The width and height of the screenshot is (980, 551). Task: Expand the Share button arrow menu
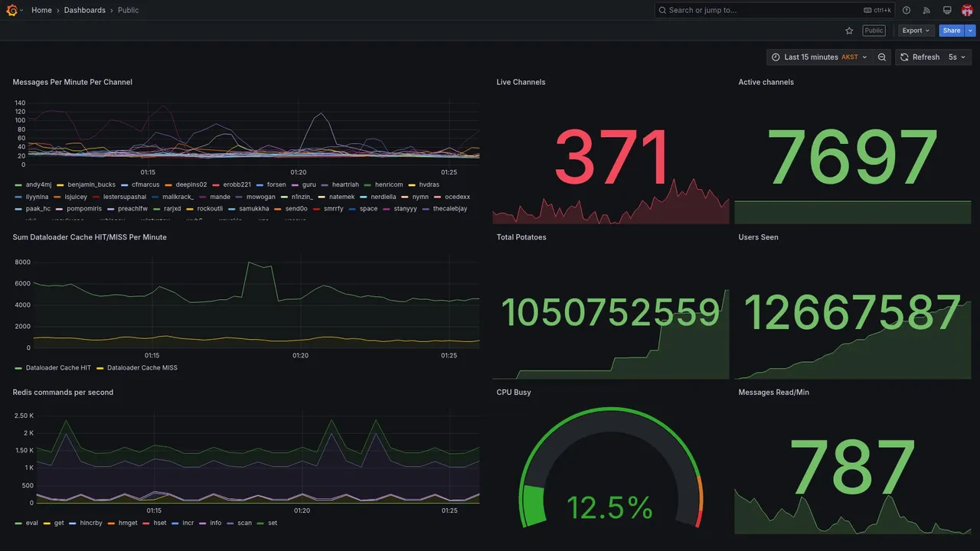point(970,31)
